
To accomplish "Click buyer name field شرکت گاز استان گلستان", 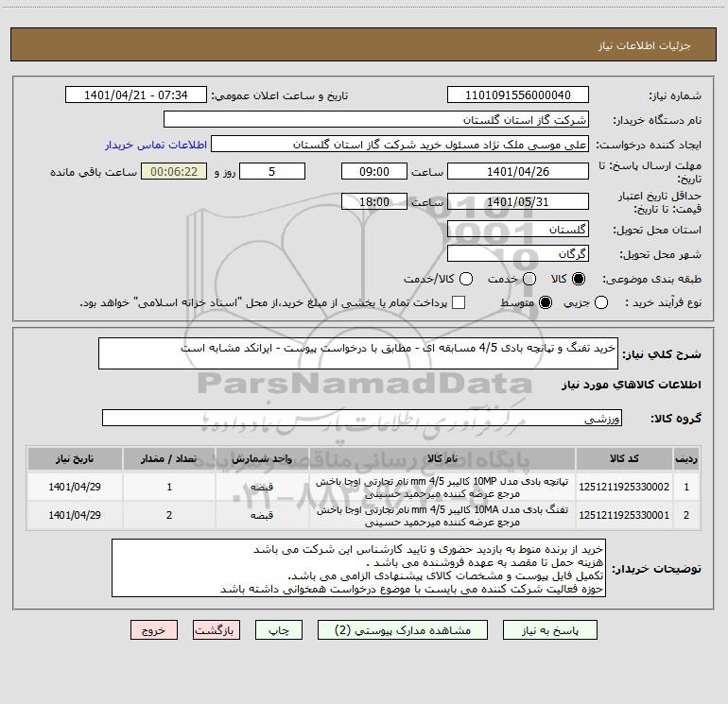I will [x=376, y=120].
